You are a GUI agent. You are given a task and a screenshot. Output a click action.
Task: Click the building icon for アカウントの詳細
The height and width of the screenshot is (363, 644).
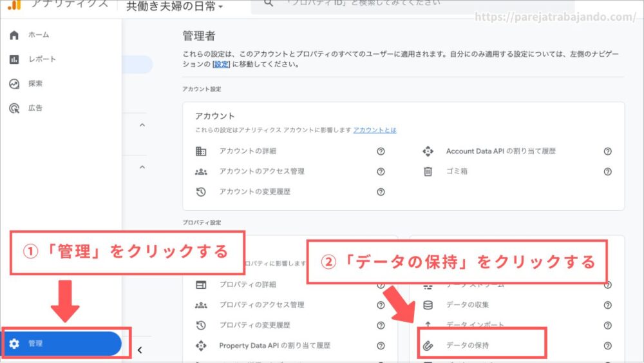coord(201,152)
